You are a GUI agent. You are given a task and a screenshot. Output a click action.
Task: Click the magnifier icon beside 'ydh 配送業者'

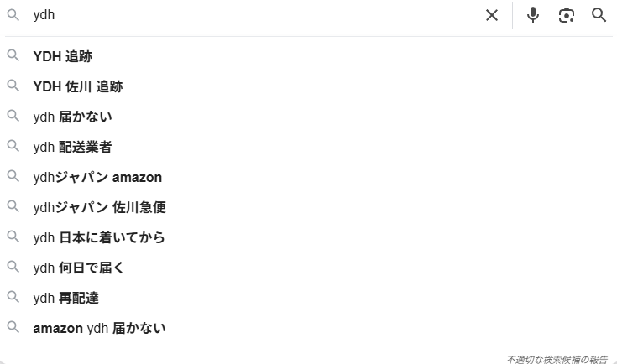(13, 146)
